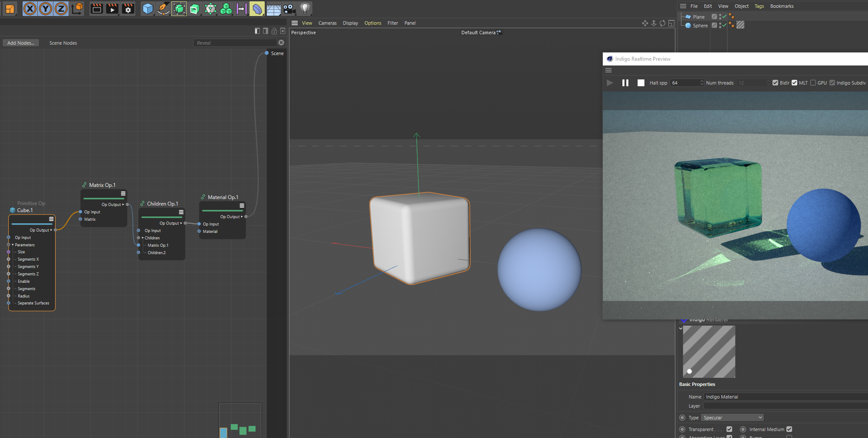Click the Indigo material preview thumbnail

coord(709,352)
